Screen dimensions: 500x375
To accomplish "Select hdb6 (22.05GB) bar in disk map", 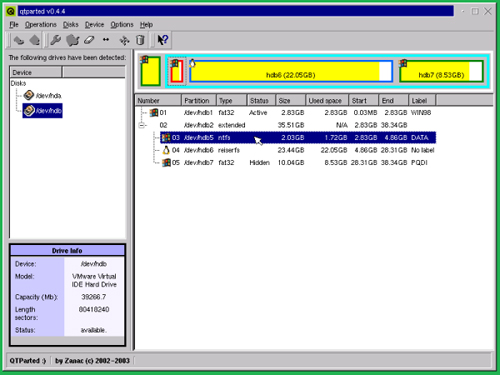I will tap(291, 71).
